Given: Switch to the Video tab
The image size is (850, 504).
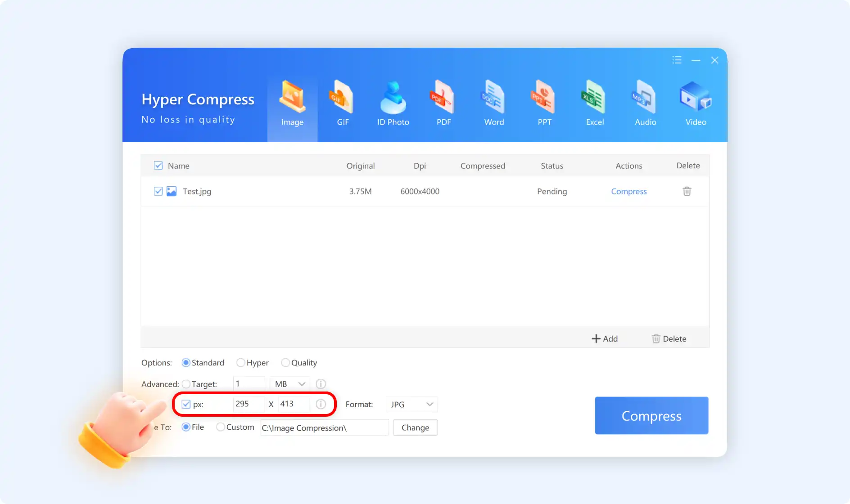Looking at the screenshot, I should click(696, 104).
